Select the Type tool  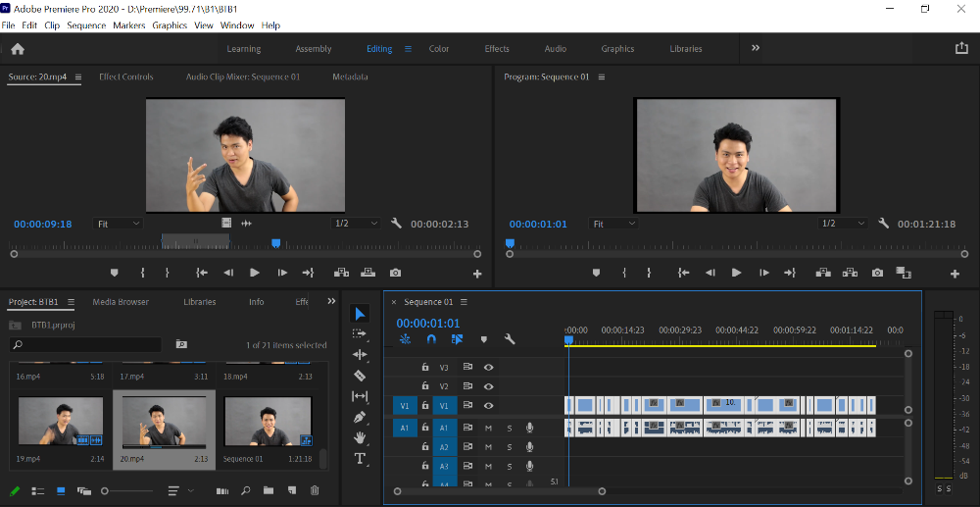(x=360, y=458)
